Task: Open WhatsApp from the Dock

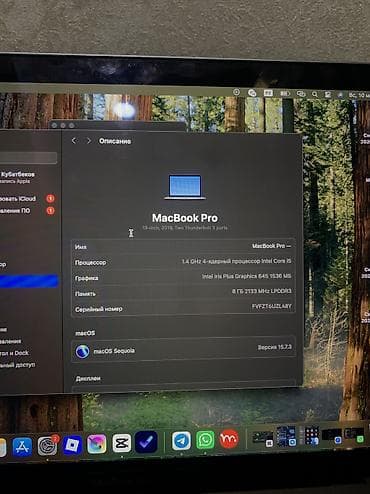Action: tap(205, 440)
